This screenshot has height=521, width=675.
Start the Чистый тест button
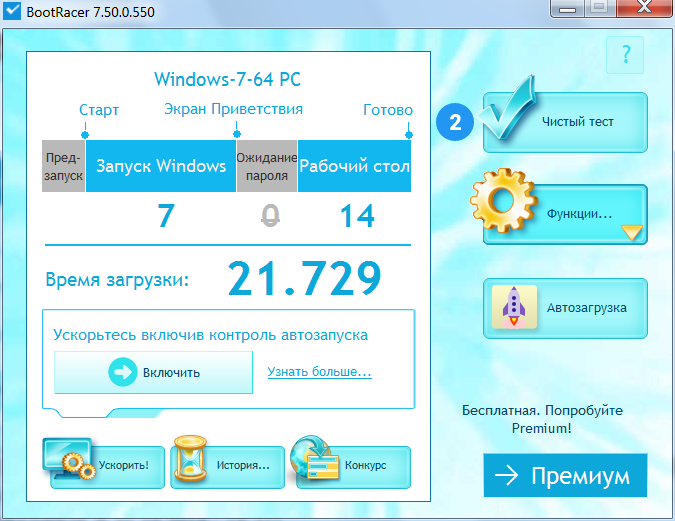(565, 122)
